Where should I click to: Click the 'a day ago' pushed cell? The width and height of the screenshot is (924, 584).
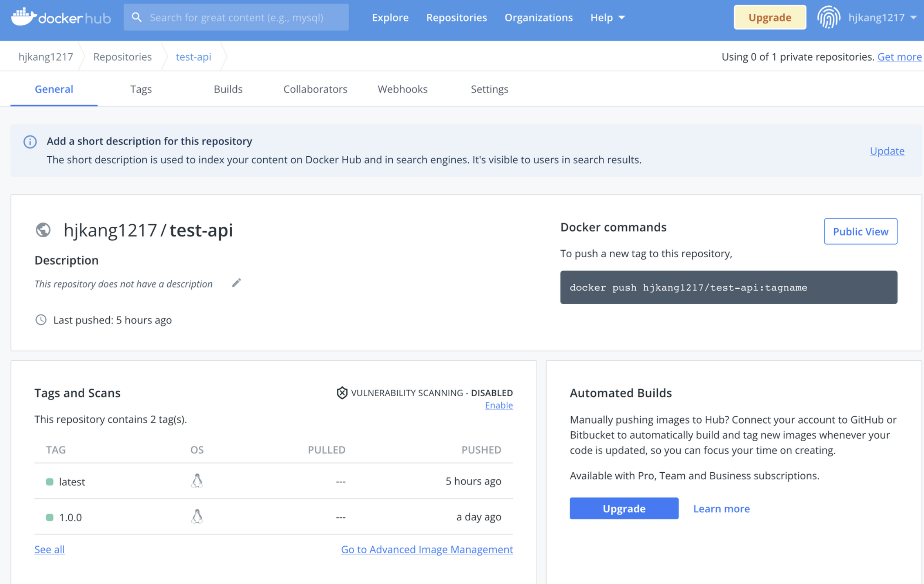tap(479, 517)
